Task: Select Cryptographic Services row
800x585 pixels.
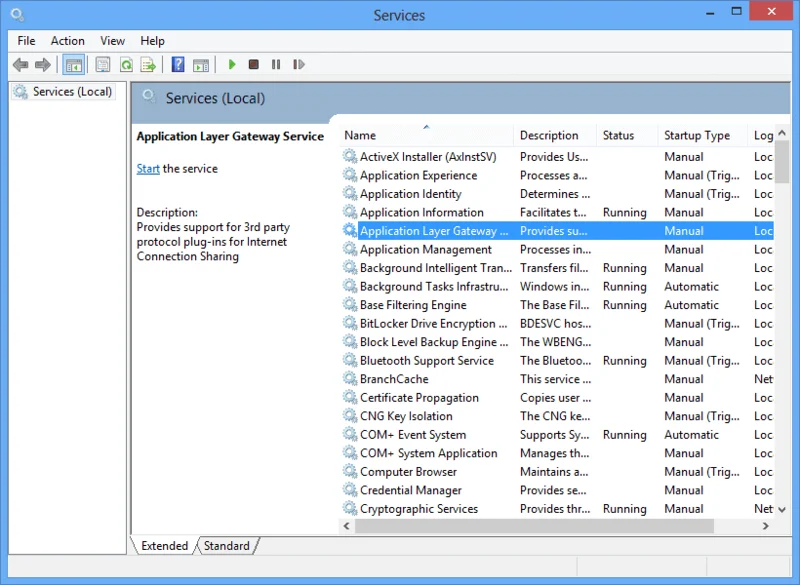Action: tap(557, 509)
